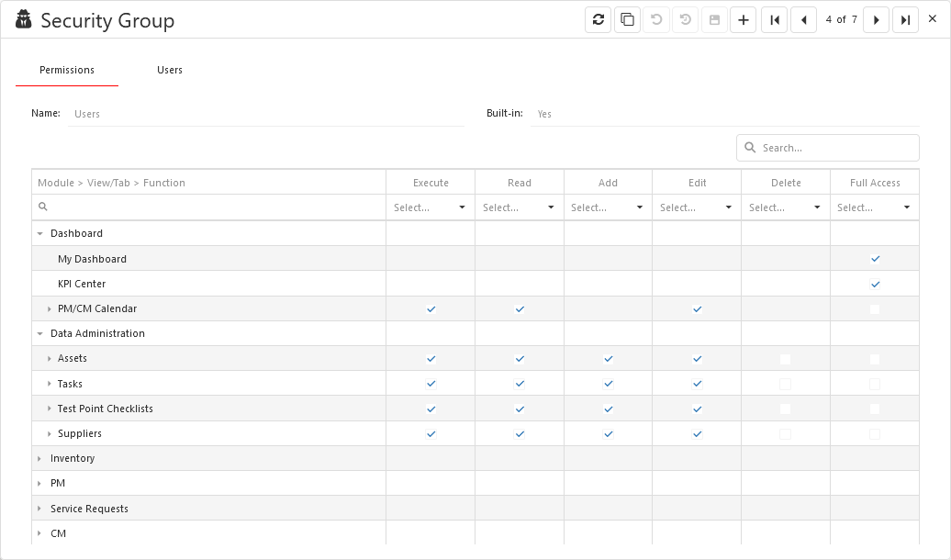The width and height of the screenshot is (951, 560).
Task: Click the Refresh records icon
Action: (x=598, y=19)
